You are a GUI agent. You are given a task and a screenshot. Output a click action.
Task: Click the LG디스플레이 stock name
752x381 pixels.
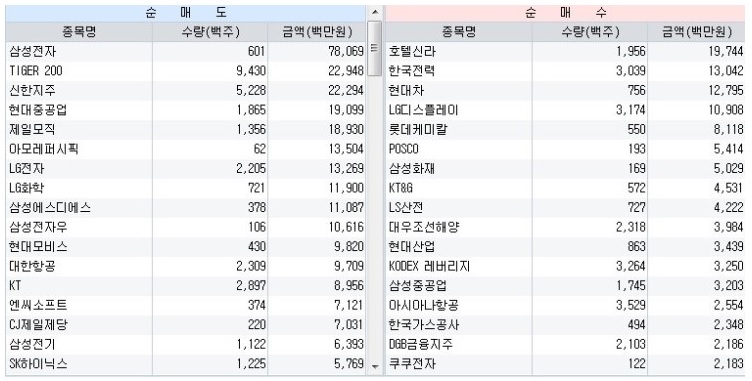[423, 110]
